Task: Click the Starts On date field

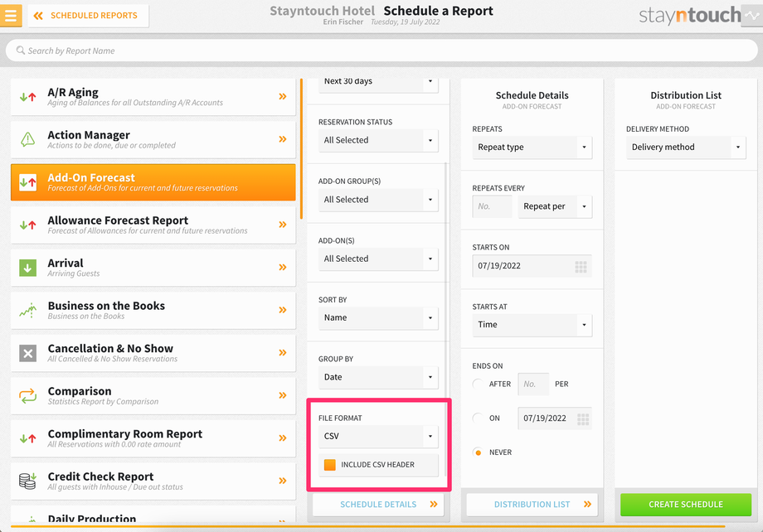Action: [532, 265]
